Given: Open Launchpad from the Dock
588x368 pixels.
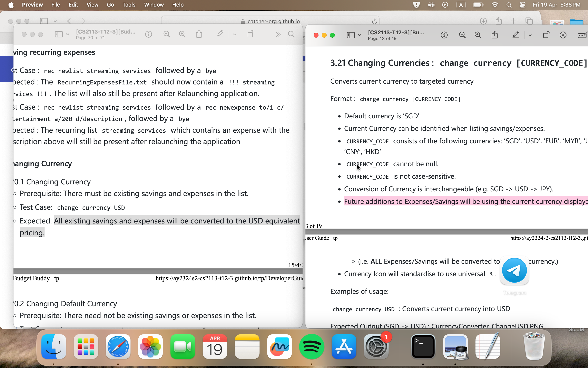Looking at the screenshot, I should point(86,347).
